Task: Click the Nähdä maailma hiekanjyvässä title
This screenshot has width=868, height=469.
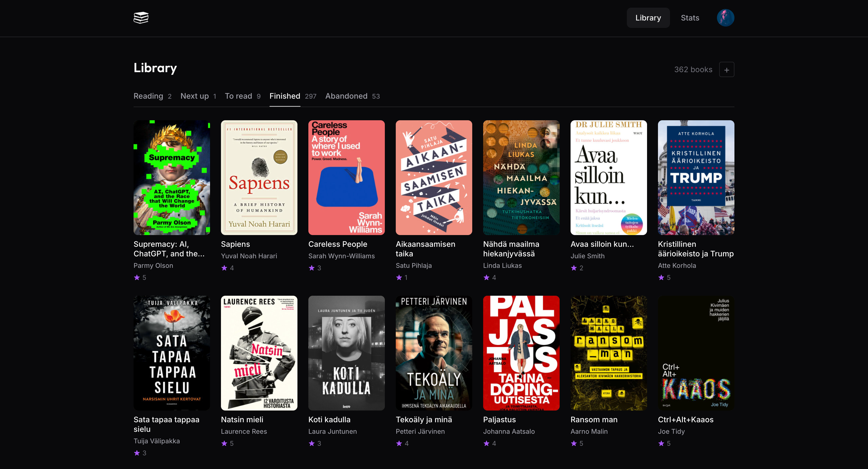Action: [511, 249]
